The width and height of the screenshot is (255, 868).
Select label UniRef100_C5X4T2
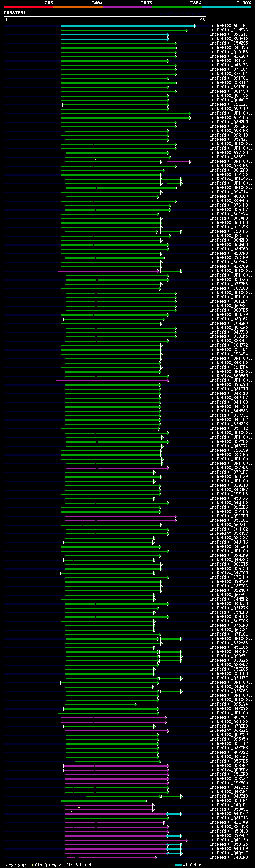tap(229, 83)
